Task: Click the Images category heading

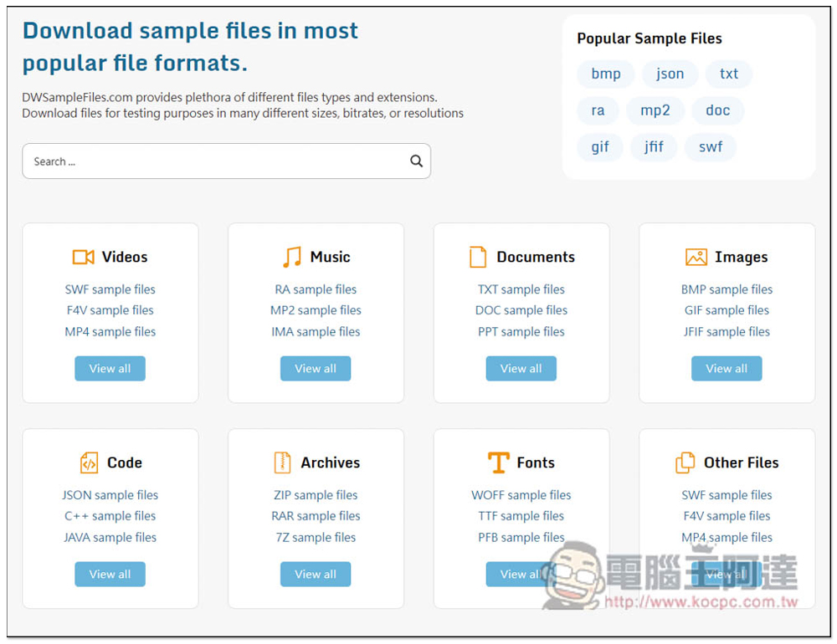Action: coord(741,257)
